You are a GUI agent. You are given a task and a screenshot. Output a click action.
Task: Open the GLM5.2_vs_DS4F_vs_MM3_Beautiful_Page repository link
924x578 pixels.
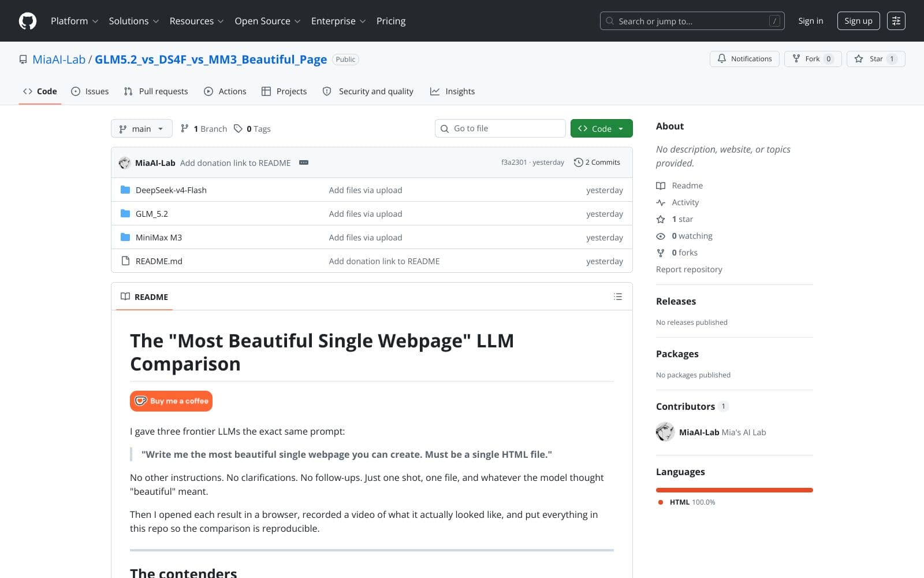click(211, 59)
